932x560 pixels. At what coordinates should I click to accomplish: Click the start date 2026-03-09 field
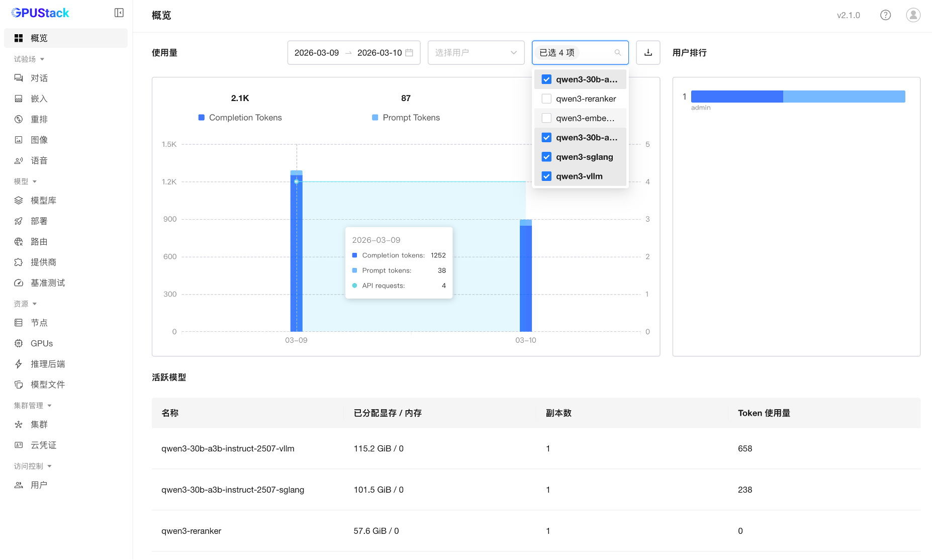pyautogui.click(x=317, y=53)
